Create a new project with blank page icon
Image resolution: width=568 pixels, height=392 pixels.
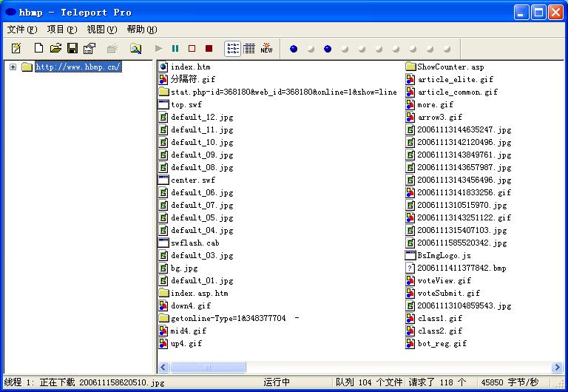click(38, 49)
